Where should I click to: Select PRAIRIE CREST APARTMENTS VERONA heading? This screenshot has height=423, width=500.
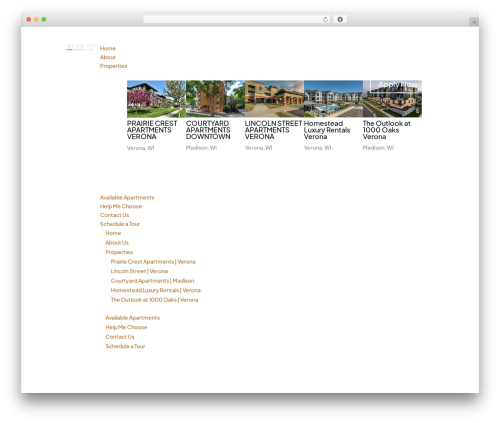[152, 130]
